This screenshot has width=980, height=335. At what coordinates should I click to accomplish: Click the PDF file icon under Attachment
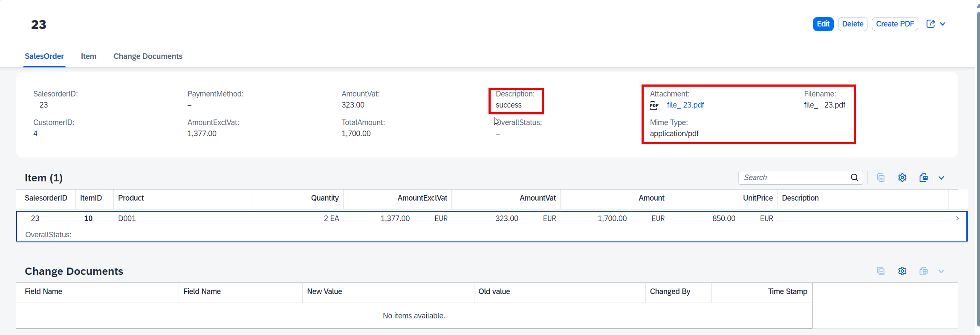point(654,105)
